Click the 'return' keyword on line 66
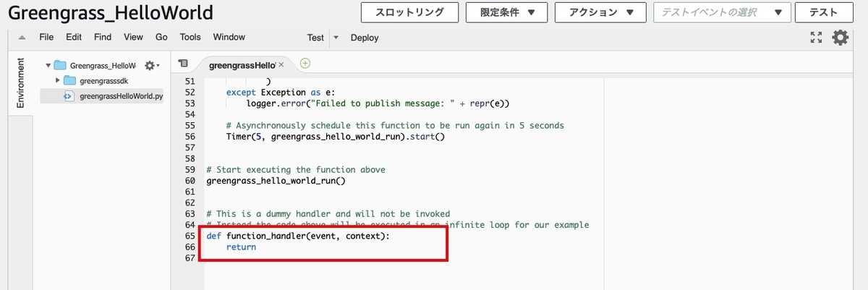Image resolution: width=868 pixels, height=290 pixels. tap(241, 247)
